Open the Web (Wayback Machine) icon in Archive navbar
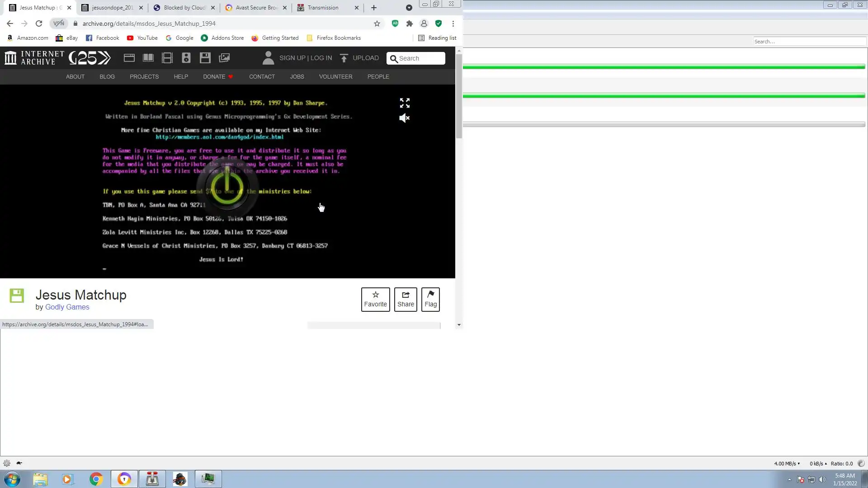This screenshot has width=868, height=488. tap(129, 58)
